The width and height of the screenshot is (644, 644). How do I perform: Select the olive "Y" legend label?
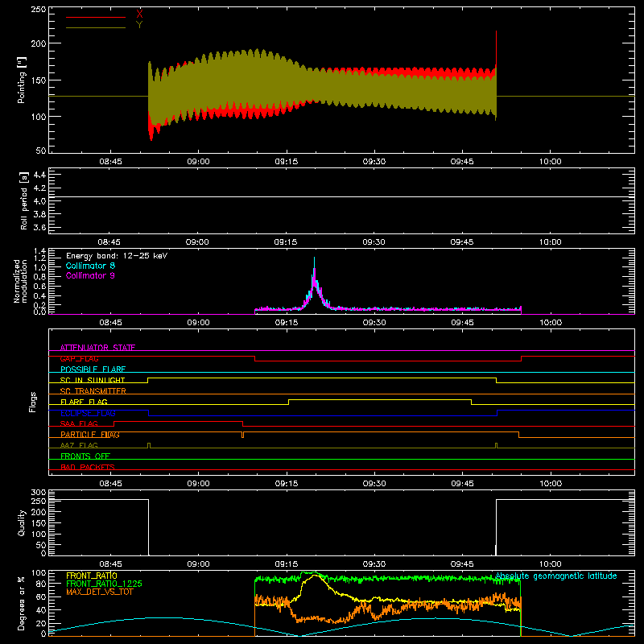(139, 25)
